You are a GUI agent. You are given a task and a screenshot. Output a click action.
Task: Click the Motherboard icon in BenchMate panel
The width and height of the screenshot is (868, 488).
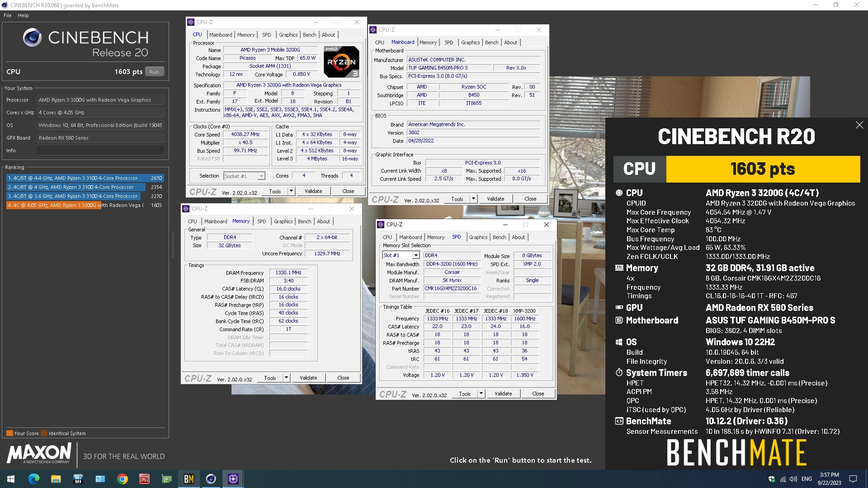pos(619,320)
